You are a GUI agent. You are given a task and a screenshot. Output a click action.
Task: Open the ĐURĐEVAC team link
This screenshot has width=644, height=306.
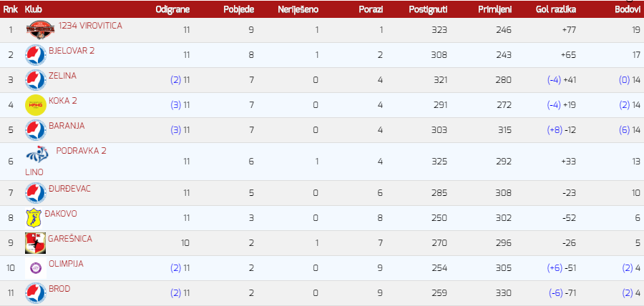[69, 188]
